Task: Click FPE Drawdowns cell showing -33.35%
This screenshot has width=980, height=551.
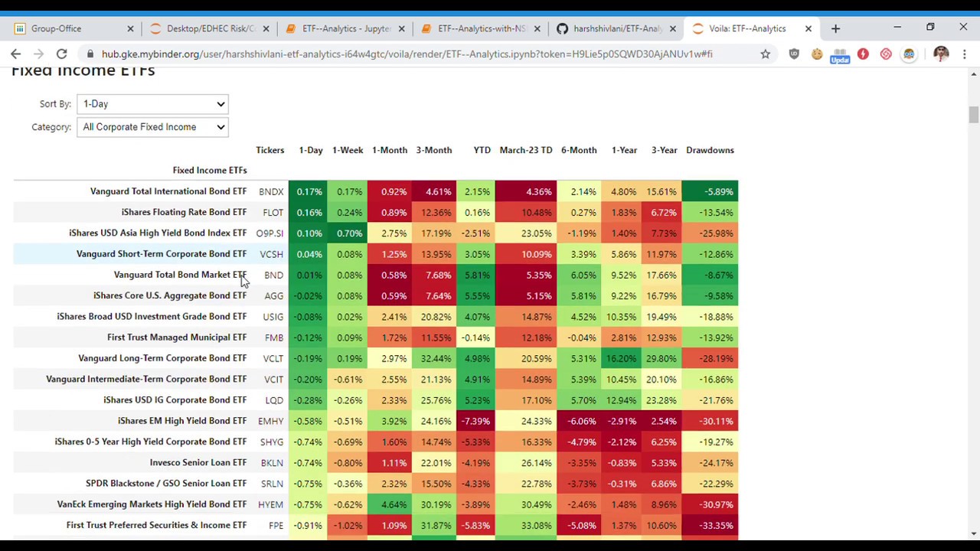Action: coord(710,526)
